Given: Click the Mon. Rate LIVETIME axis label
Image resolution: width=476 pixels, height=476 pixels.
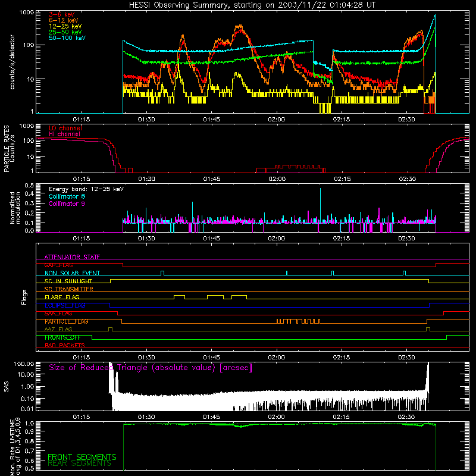Looking at the screenshot, I should pyautogui.click(x=15, y=447).
